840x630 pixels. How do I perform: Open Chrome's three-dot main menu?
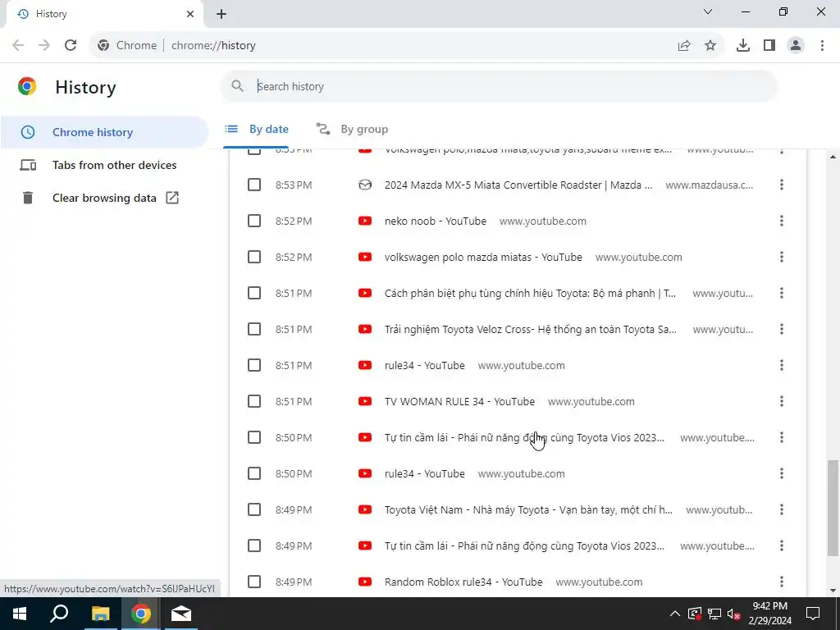[x=822, y=46]
